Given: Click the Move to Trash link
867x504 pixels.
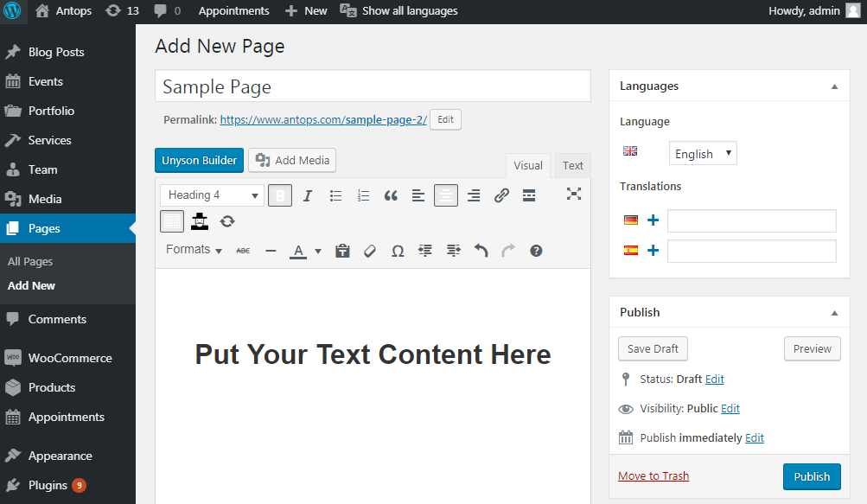Looking at the screenshot, I should click(x=653, y=475).
